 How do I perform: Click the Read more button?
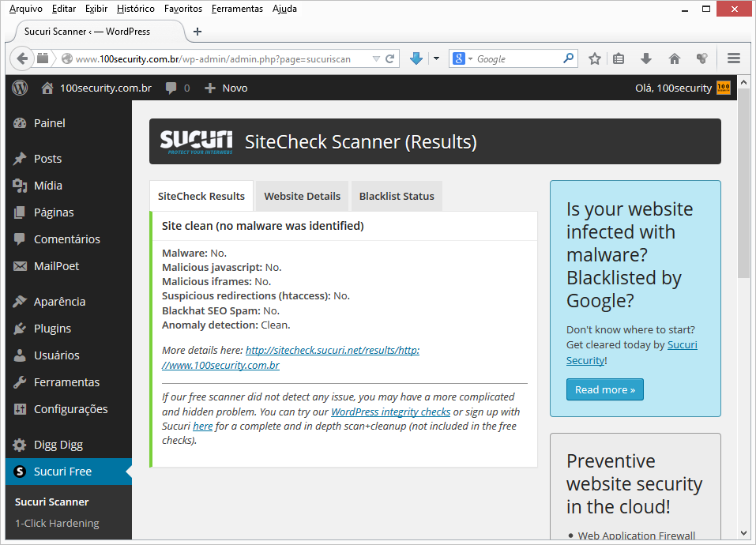pyautogui.click(x=605, y=389)
